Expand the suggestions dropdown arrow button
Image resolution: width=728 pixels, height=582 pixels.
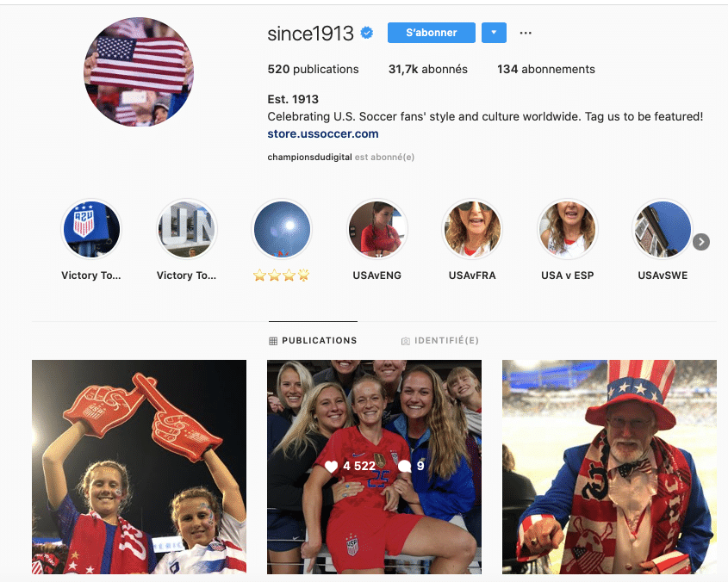(494, 33)
